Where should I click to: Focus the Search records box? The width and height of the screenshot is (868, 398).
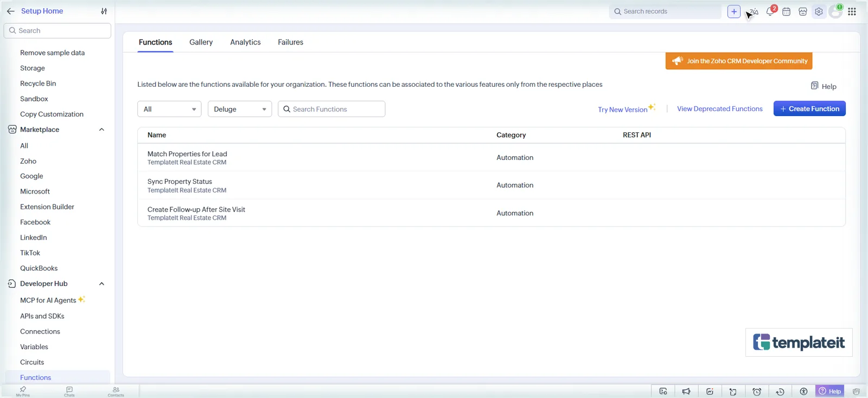[x=665, y=11]
